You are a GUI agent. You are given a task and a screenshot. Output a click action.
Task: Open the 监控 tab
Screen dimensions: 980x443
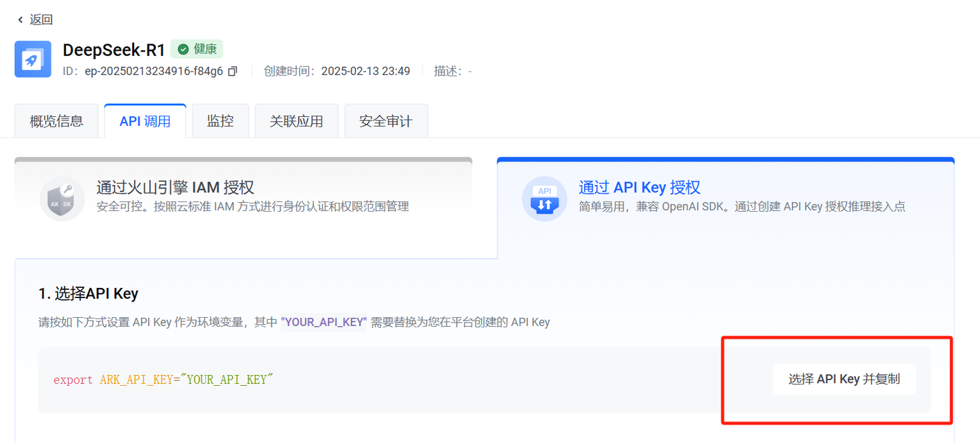pos(220,121)
